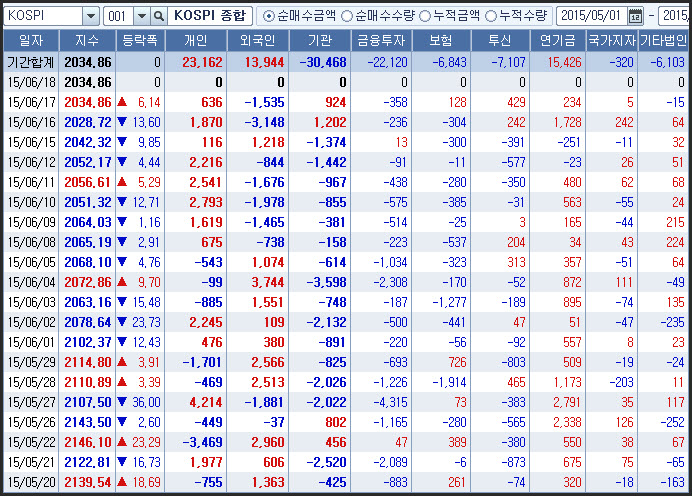The height and width of the screenshot is (496, 692).
Task: Click total individual net buy 23,162
Action: point(202,62)
